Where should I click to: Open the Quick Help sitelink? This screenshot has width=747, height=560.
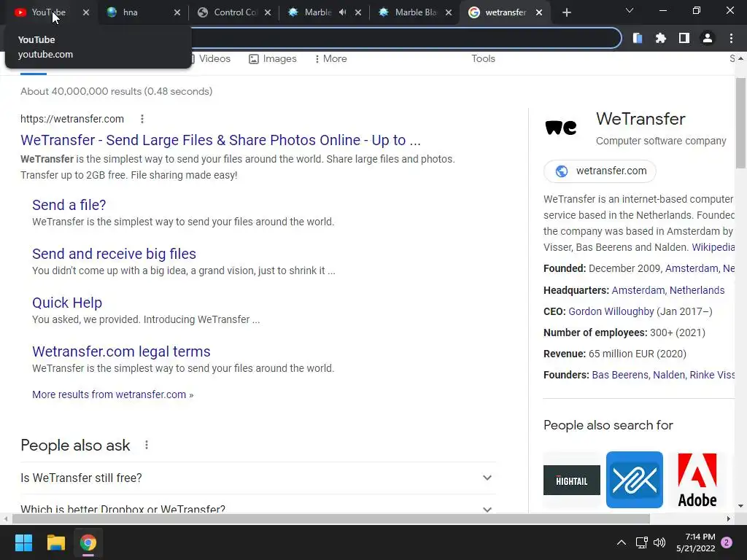coord(67,303)
